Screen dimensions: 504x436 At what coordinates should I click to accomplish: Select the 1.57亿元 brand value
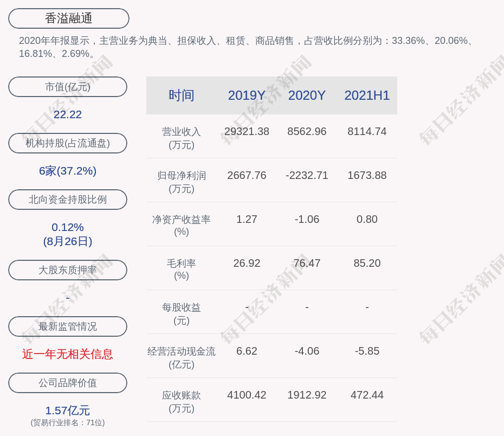(x=68, y=411)
